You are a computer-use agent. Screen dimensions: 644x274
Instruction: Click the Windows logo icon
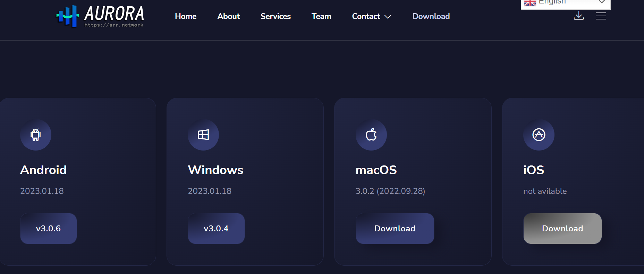(203, 135)
